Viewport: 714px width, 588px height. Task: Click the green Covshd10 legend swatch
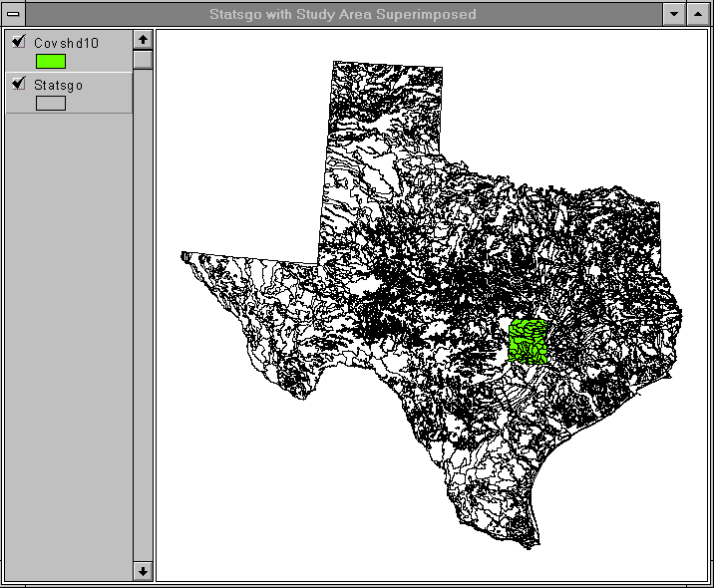click(x=50, y=61)
